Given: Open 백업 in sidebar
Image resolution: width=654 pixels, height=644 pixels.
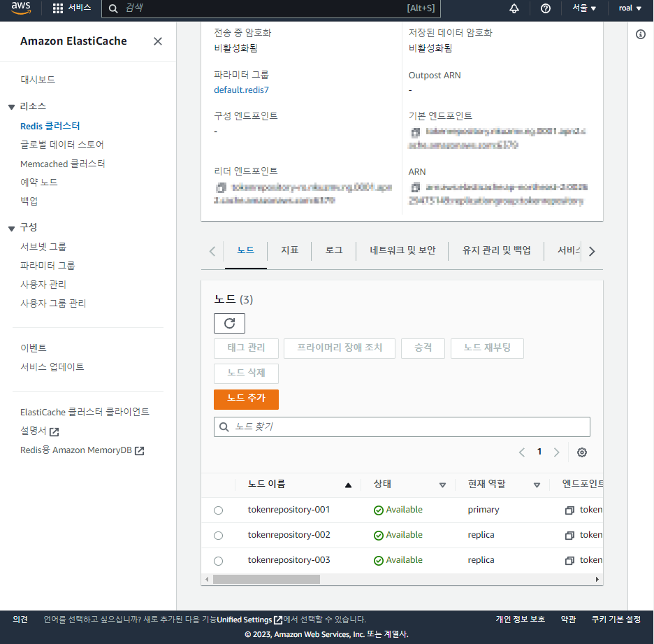Looking at the screenshot, I should pyautogui.click(x=29, y=201).
